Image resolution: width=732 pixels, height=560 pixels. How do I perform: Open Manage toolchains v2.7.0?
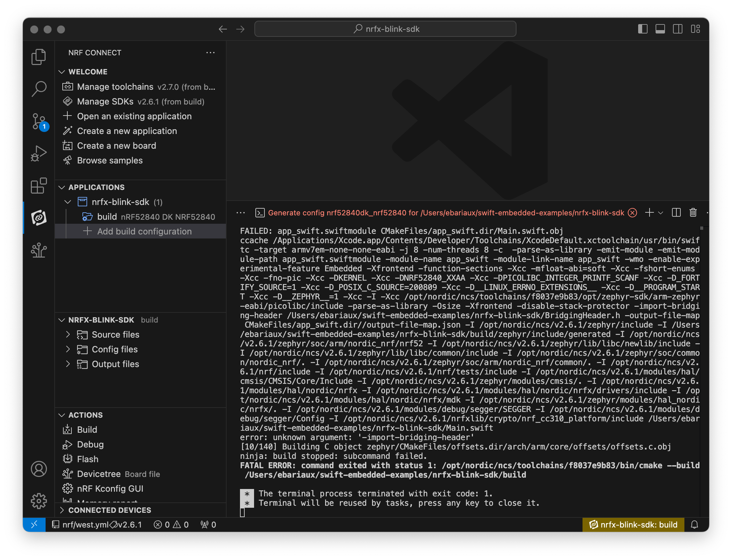pos(140,87)
